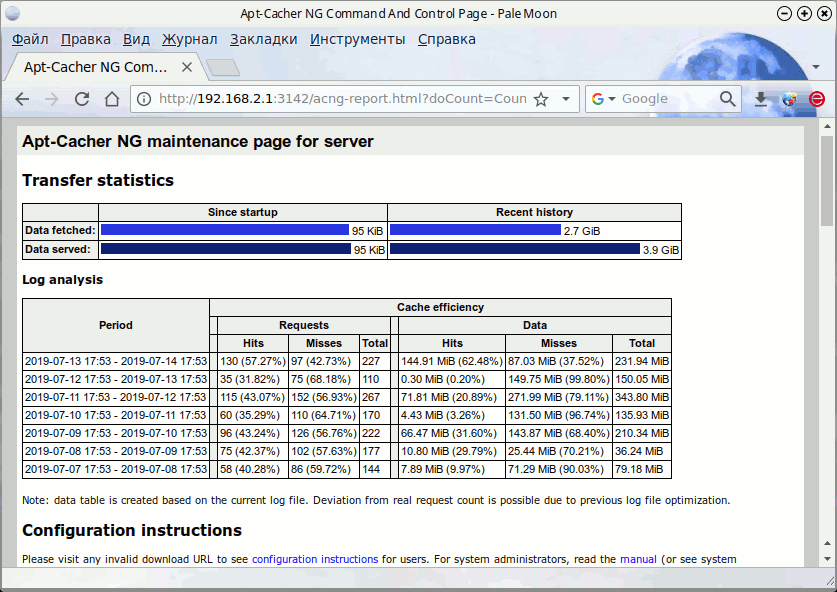Viewport: 837px width, 592px height.
Task: Reload the current page
Action: 82,99
